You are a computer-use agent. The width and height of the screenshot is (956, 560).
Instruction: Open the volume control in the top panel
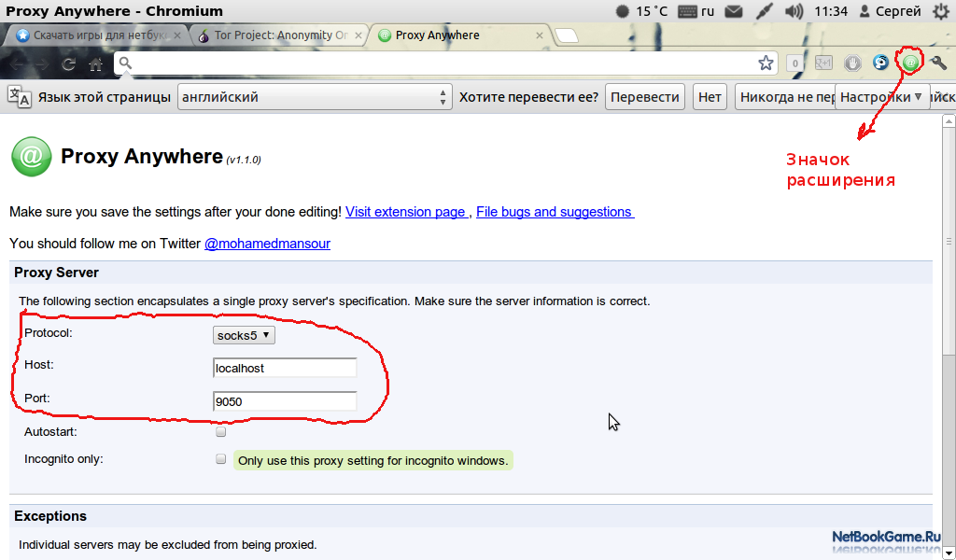tap(794, 11)
